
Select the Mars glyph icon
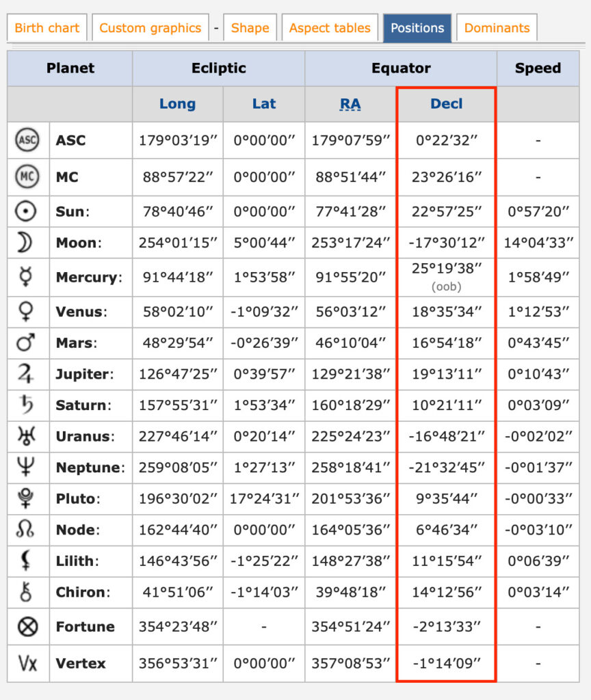pyautogui.click(x=25, y=342)
